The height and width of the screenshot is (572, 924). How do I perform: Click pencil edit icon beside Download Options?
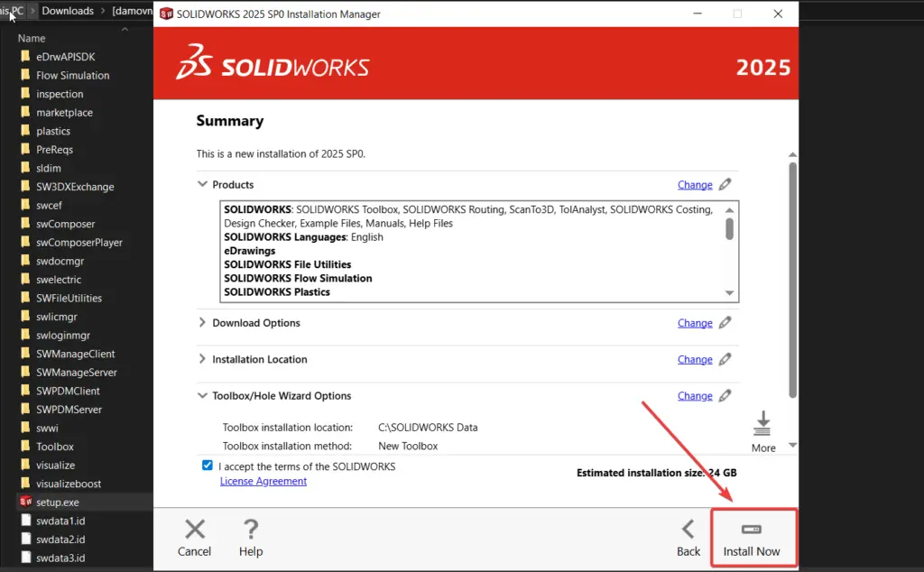(725, 323)
